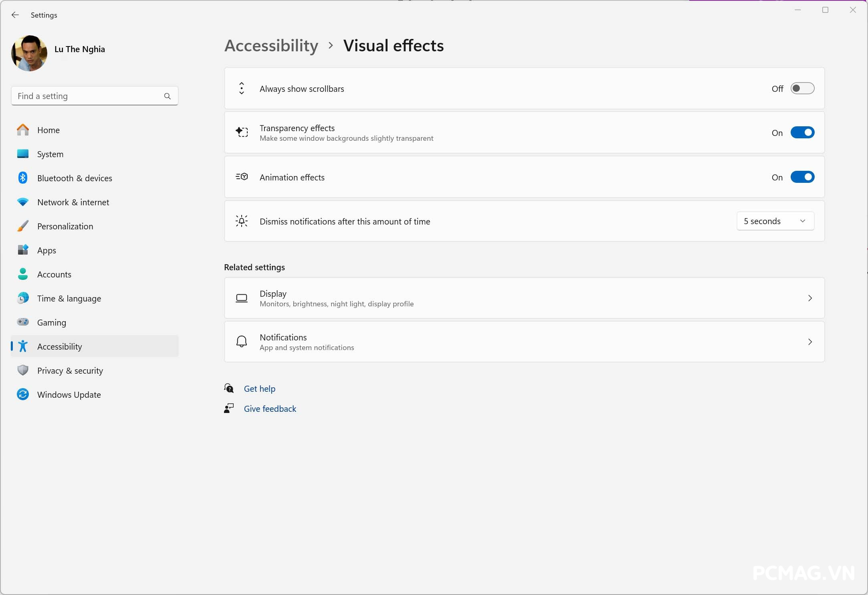Go to System in sidebar

[50, 154]
